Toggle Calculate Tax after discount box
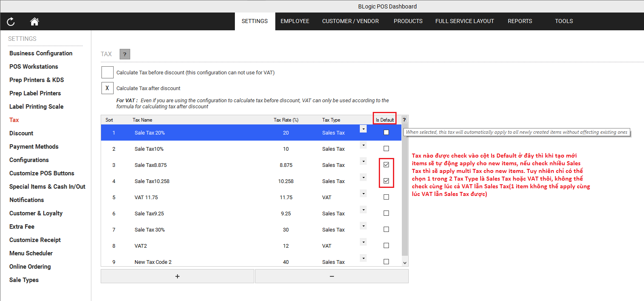Screen dimensions: 644x301 pos(108,88)
